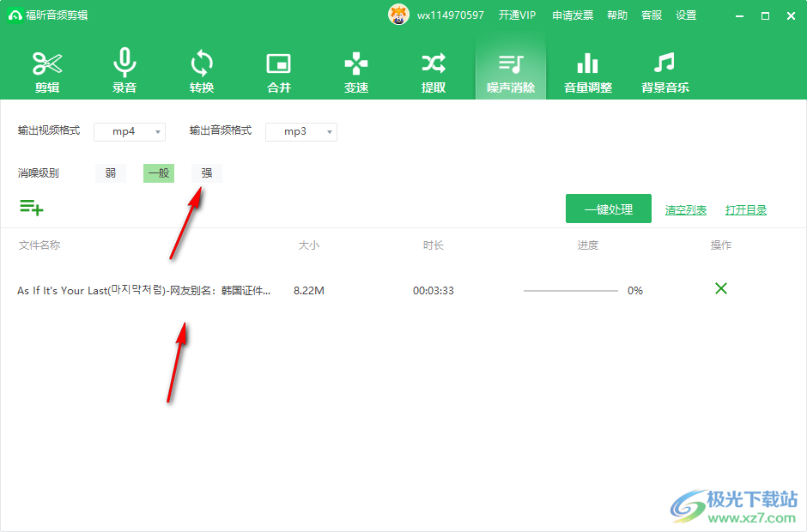Set noise reduction level to 弱
This screenshot has height=532, width=807.
[x=111, y=173]
